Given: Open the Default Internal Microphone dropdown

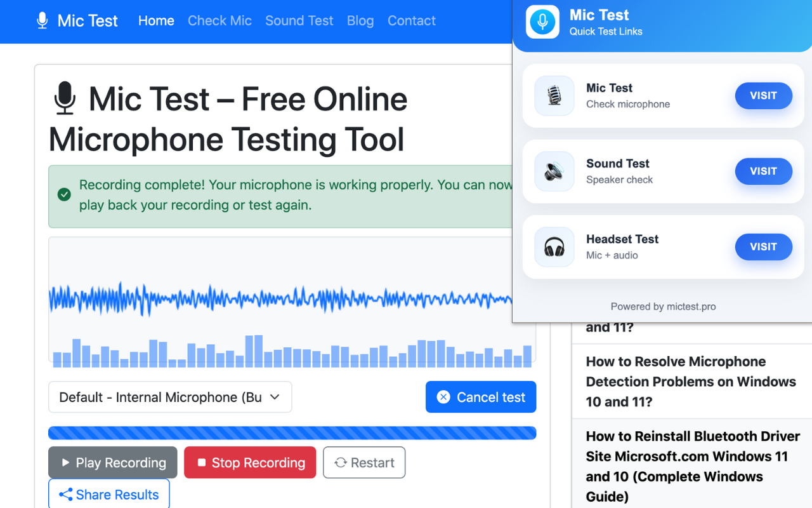Looking at the screenshot, I should [x=170, y=397].
